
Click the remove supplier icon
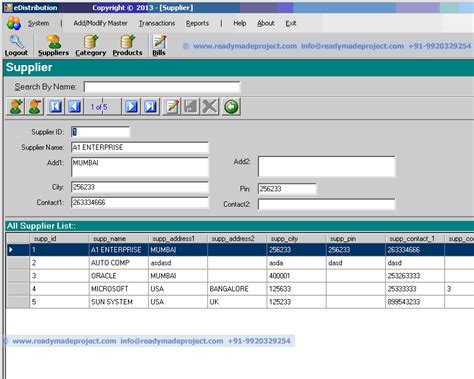[35, 107]
